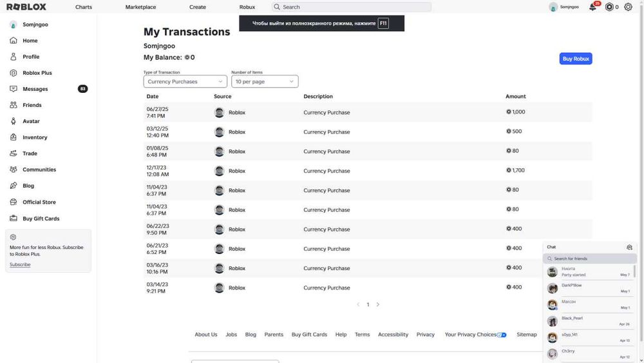Open the Jobs footer link

coord(231,335)
